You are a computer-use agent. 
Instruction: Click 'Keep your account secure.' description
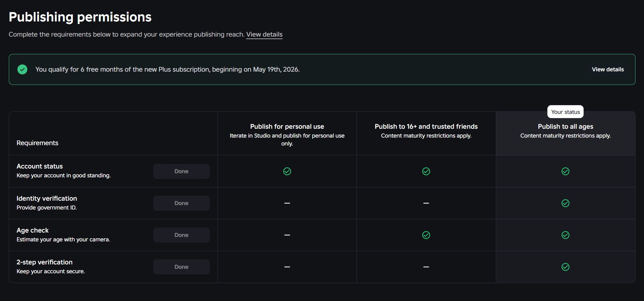click(x=51, y=271)
